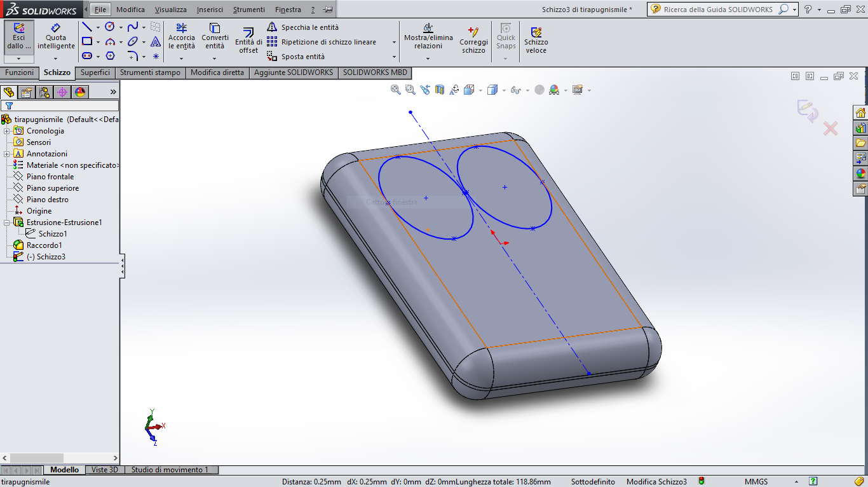Open View Orientation icon
The image size is (868, 487).
(x=469, y=90)
